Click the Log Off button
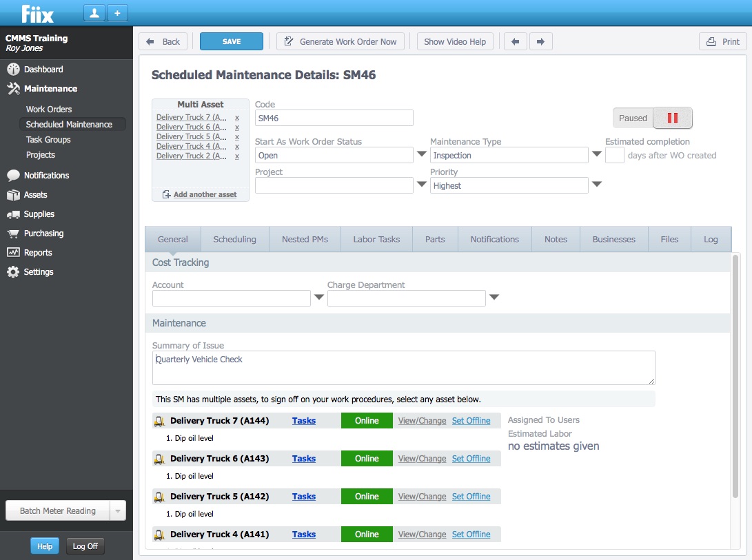The height and width of the screenshot is (560, 752). tap(85, 546)
